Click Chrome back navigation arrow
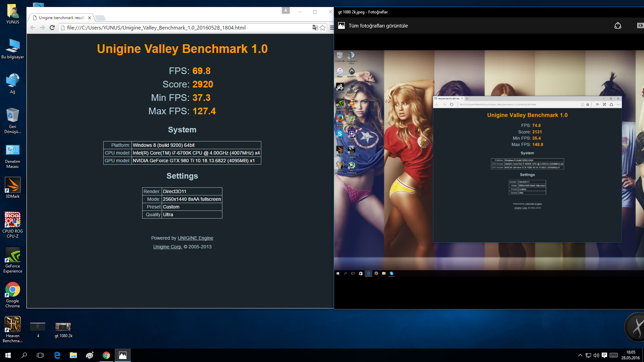Image resolution: width=644 pixels, height=362 pixels. click(x=33, y=27)
